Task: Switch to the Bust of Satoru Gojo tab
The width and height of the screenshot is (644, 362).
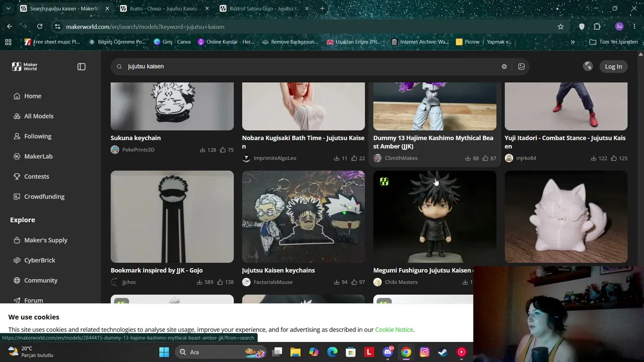Action: (264, 9)
